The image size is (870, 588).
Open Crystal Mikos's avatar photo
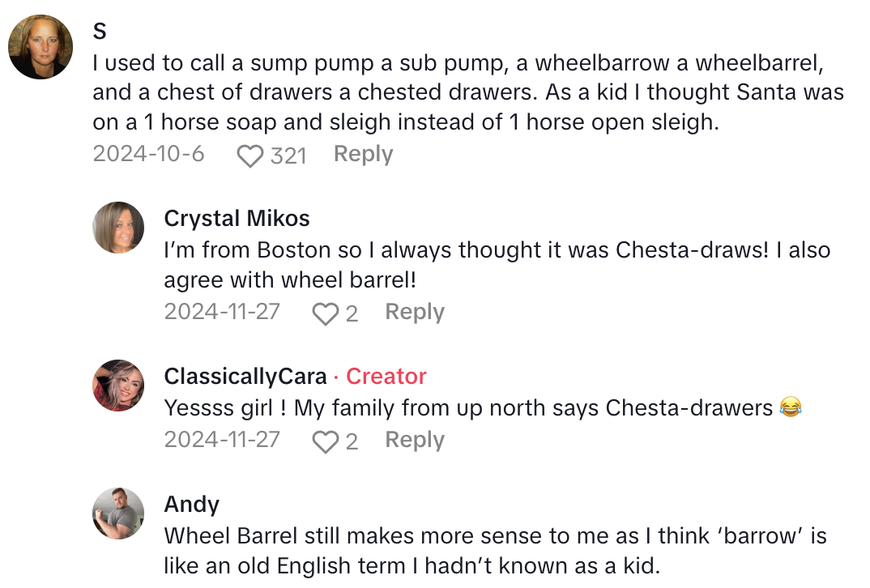pos(118,228)
